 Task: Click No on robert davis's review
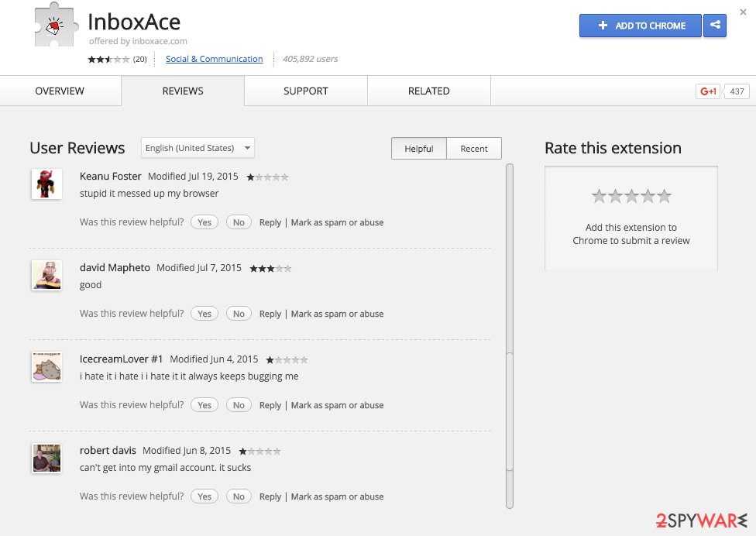239,496
